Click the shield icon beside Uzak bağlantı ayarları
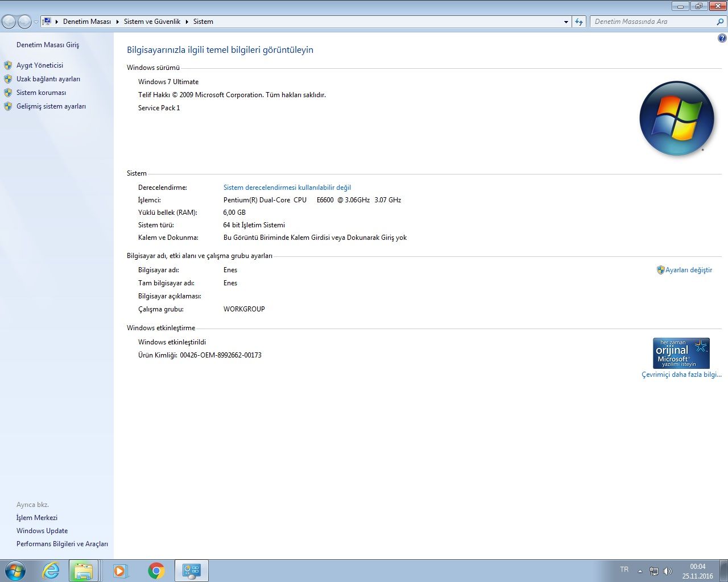 [x=8, y=79]
